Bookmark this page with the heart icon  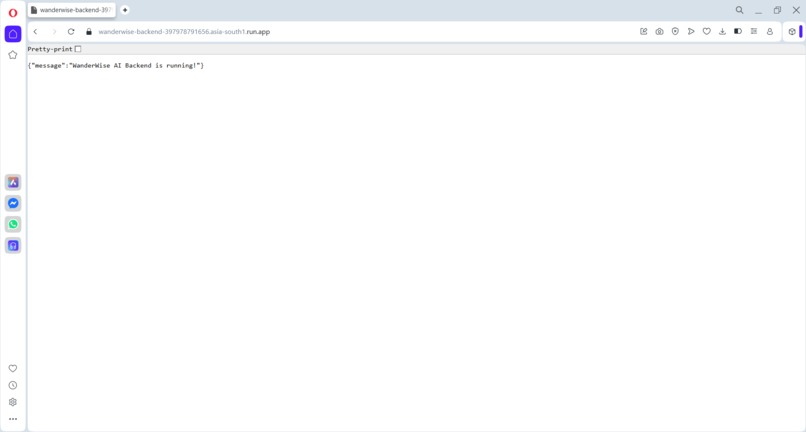707,31
